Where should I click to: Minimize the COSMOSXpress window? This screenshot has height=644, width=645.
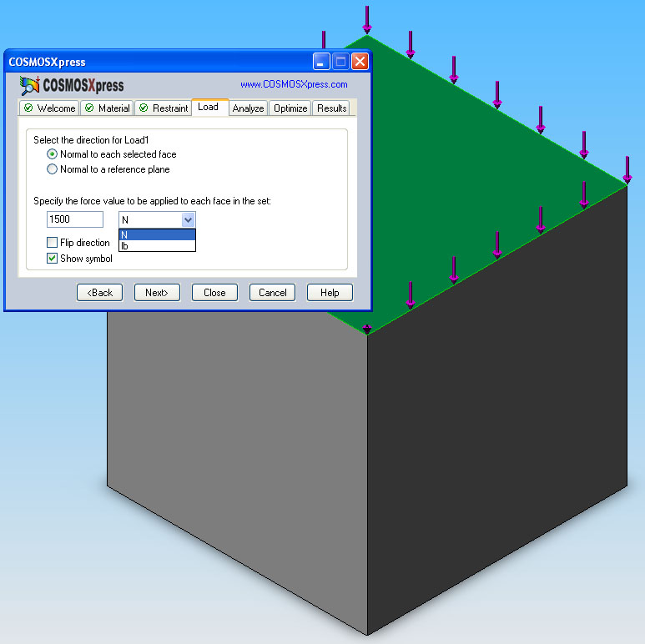point(321,62)
